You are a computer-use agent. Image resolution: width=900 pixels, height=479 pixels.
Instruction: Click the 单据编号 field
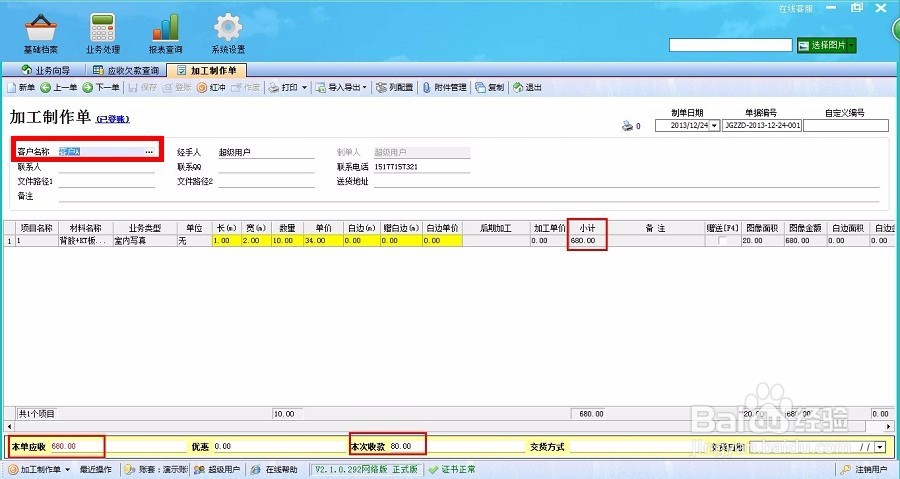pos(762,126)
